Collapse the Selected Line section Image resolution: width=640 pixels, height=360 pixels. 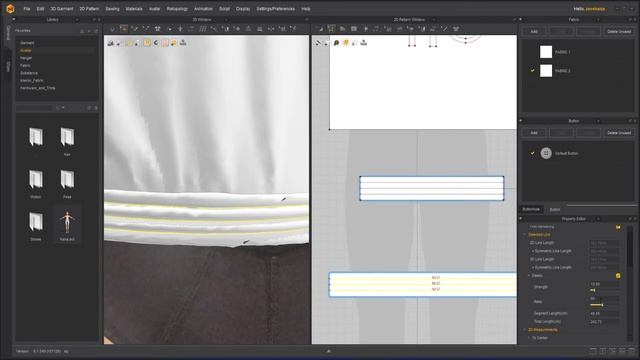525,235
